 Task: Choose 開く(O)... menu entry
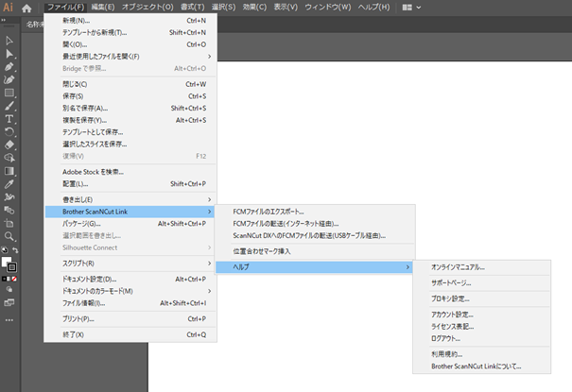pyautogui.click(x=131, y=44)
